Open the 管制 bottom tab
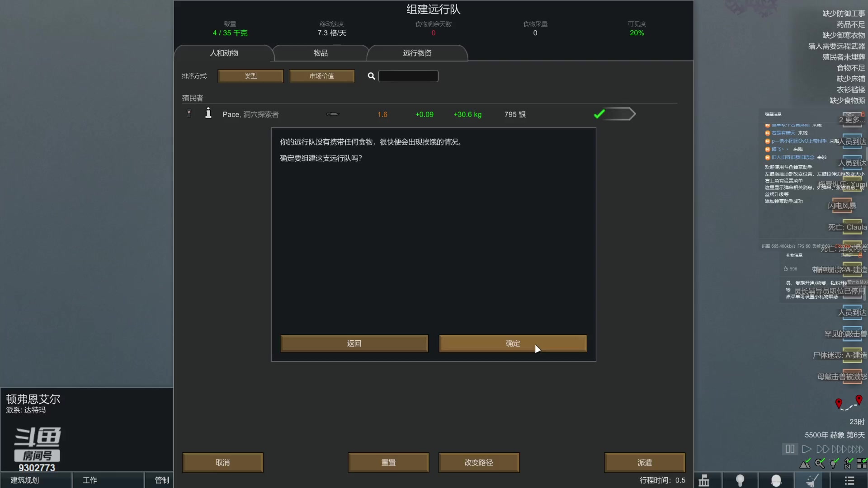This screenshot has height=488, width=868. [x=159, y=480]
